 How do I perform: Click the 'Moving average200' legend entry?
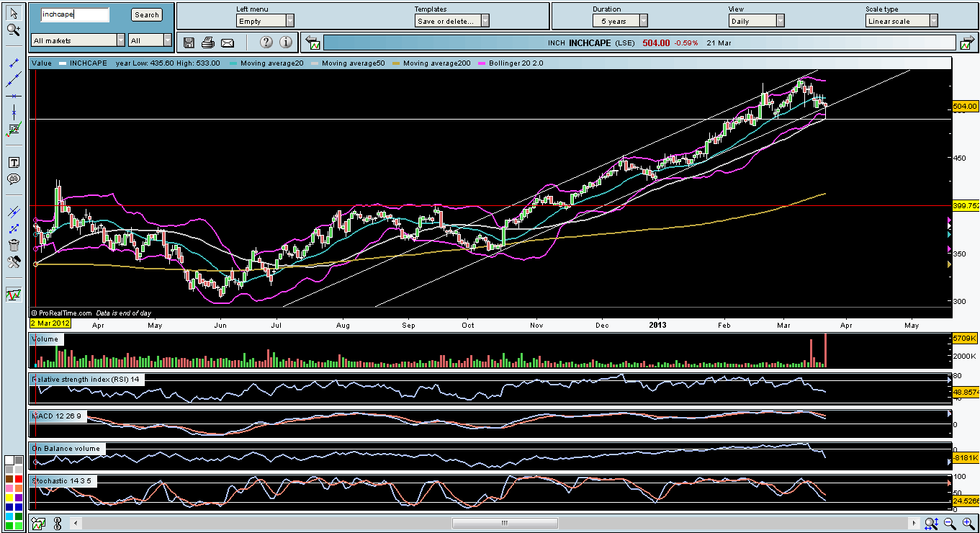(431, 63)
